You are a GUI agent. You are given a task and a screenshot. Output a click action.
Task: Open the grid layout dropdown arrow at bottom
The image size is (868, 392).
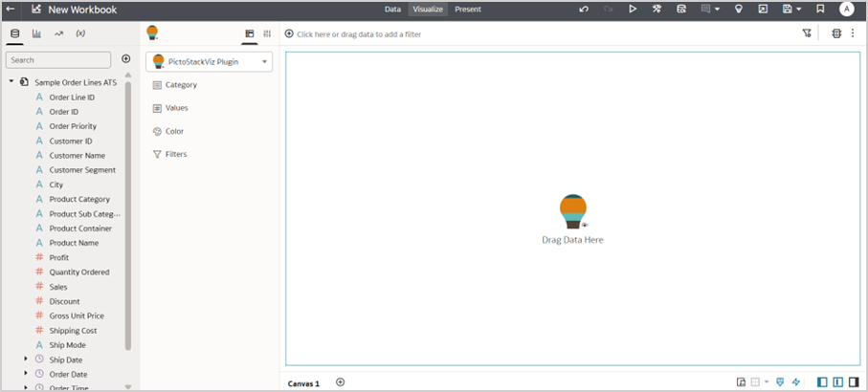click(x=767, y=382)
